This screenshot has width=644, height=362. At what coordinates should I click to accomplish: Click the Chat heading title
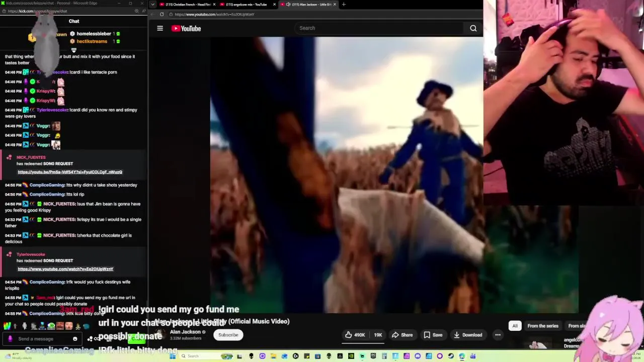click(74, 21)
